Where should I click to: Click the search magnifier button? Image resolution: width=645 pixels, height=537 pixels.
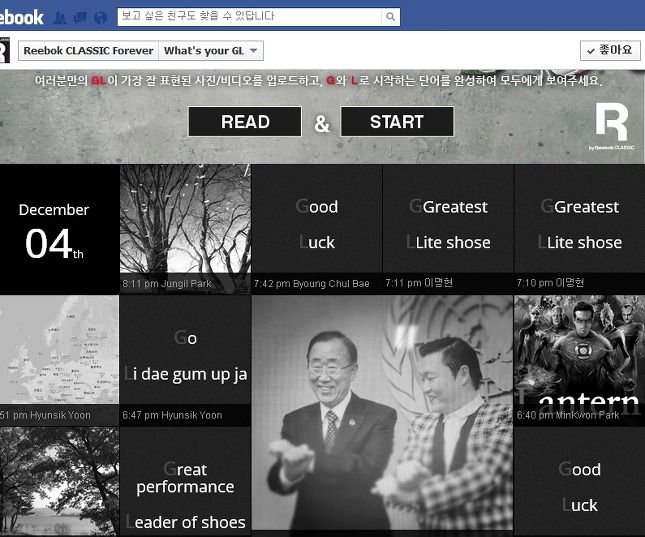[390, 16]
